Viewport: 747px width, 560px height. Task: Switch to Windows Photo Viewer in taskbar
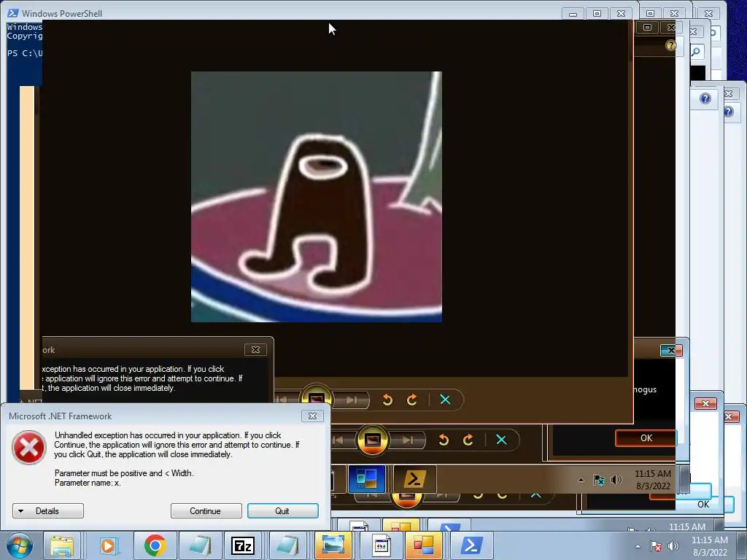[x=333, y=545]
